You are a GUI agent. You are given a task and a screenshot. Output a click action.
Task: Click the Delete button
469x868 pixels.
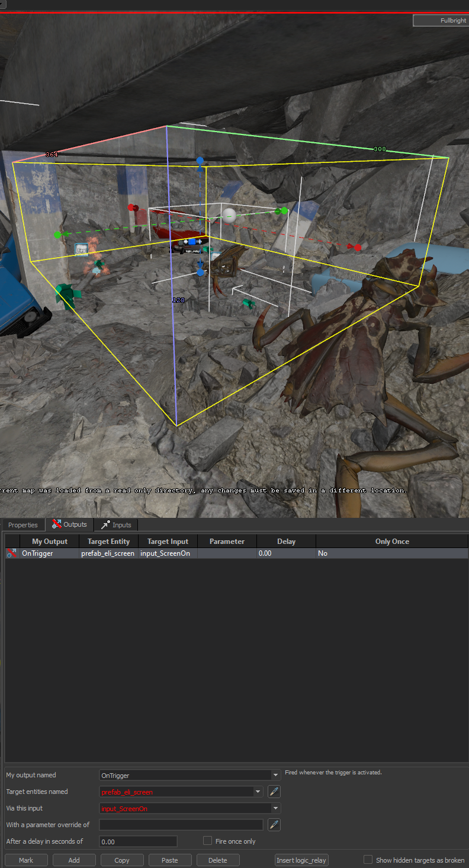[218, 860]
